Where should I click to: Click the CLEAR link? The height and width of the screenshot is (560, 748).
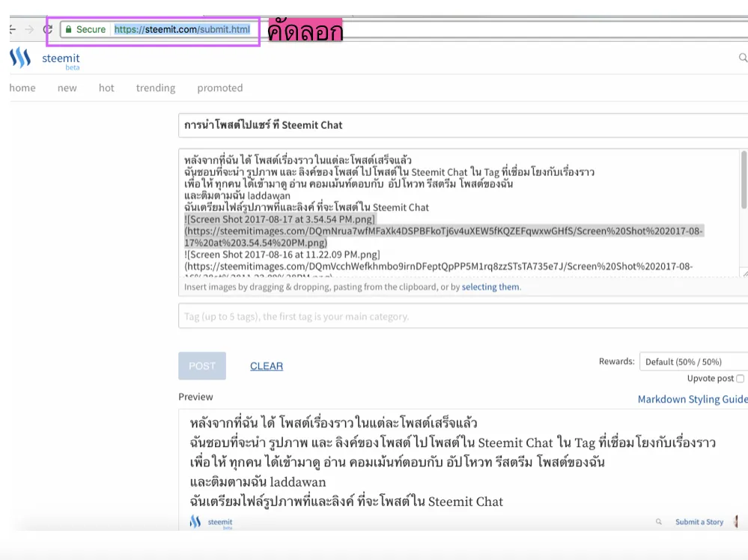[267, 366]
